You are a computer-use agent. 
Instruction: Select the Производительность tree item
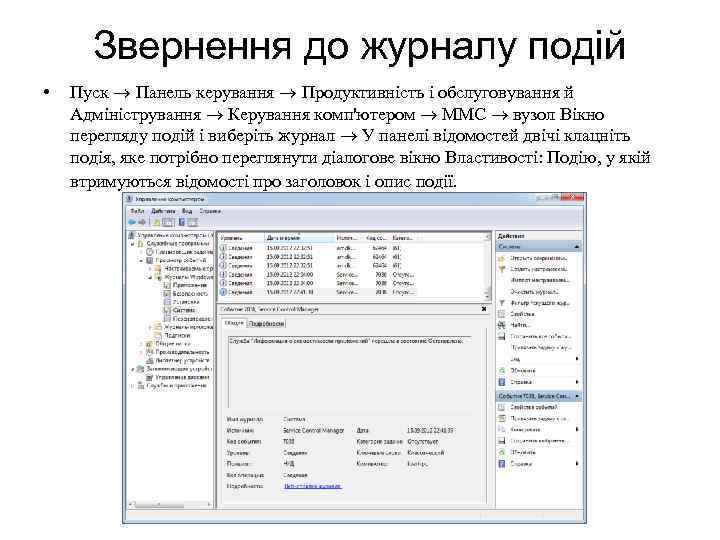tap(182, 352)
